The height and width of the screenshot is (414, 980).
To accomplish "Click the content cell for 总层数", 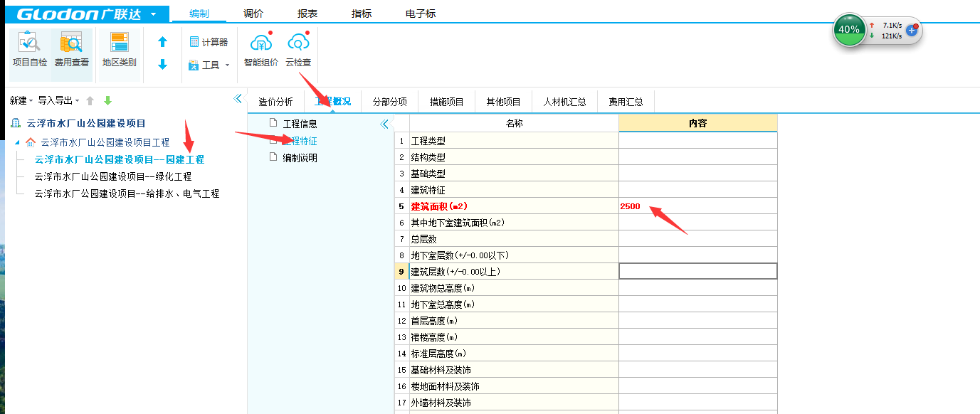I will 698,239.
